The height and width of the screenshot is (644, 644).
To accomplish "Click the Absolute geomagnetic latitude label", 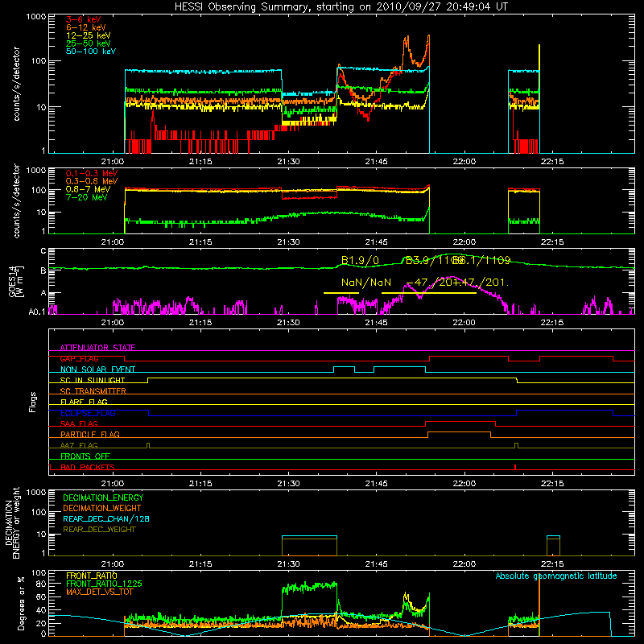I will (556, 576).
